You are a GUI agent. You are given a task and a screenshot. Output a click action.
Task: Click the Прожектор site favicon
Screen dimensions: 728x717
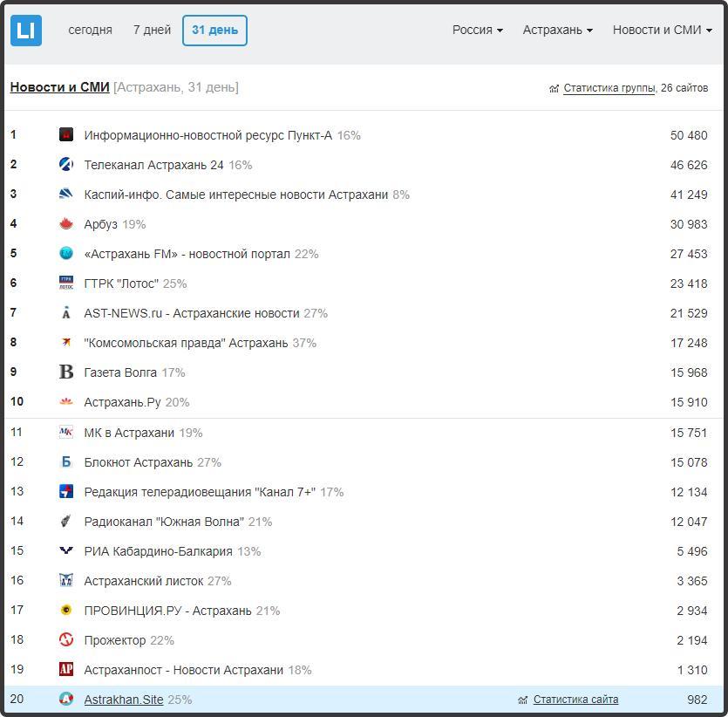point(66,640)
